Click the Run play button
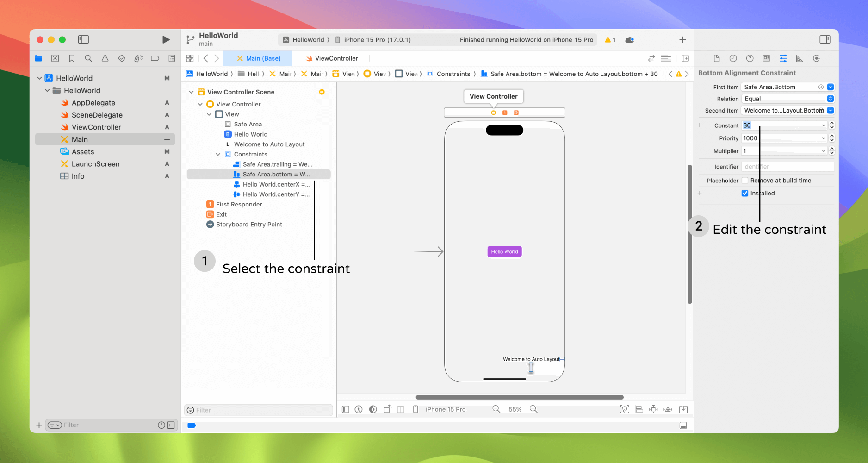Screen dimensions: 868x463 click(166, 40)
